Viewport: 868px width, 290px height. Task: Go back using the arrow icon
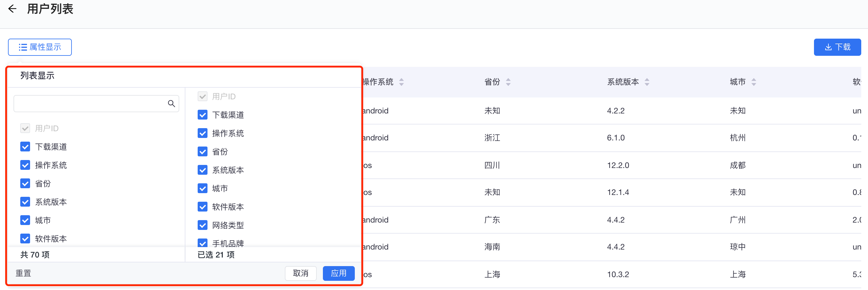coord(12,9)
